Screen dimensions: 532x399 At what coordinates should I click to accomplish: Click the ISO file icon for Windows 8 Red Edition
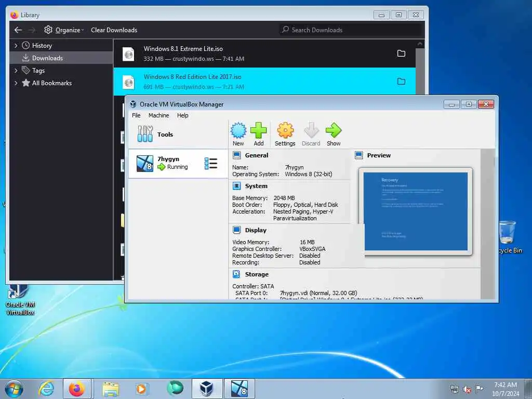pos(128,82)
